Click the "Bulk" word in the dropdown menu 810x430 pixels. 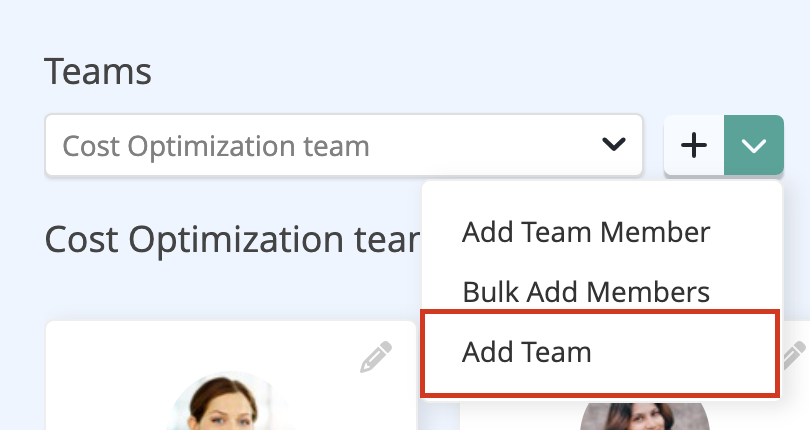[491, 292]
